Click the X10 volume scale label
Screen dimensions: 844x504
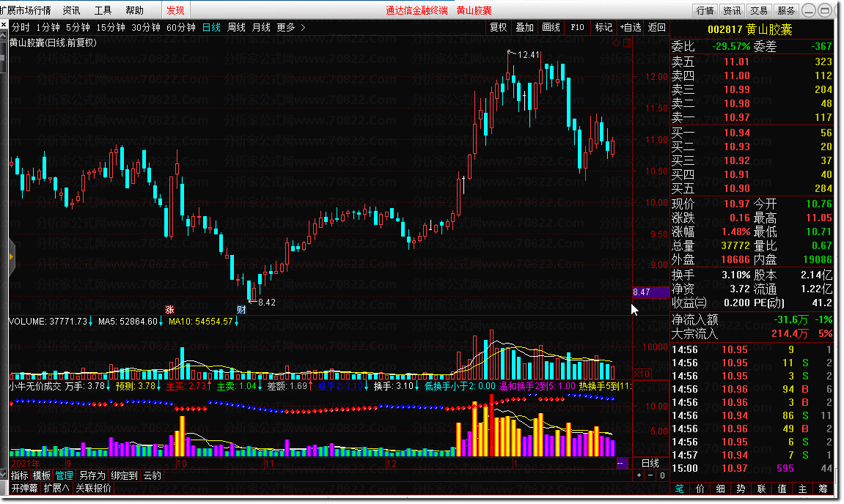(x=642, y=374)
